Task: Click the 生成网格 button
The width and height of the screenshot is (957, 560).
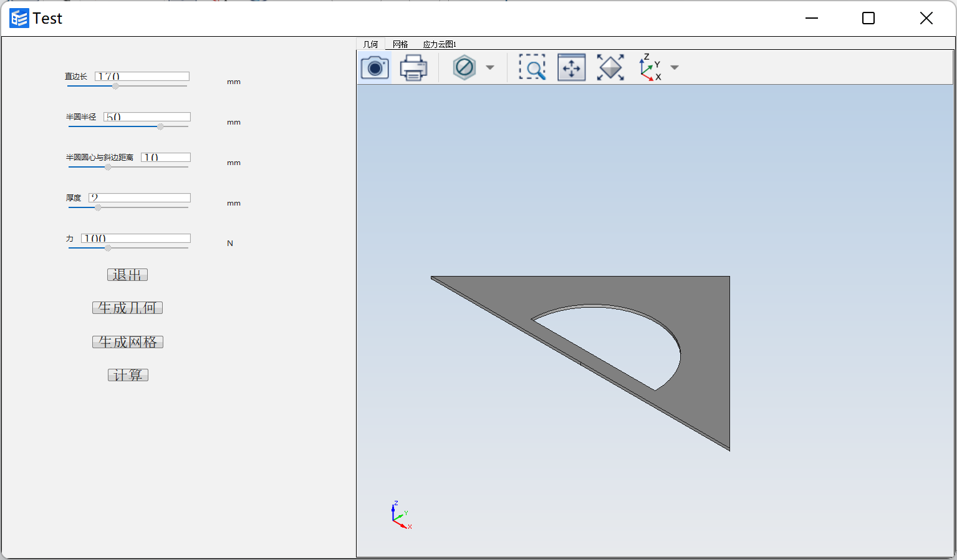Action: pos(127,342)
